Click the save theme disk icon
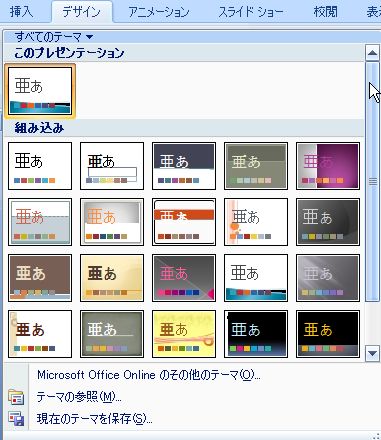381x440 pixels. (16, 419)
